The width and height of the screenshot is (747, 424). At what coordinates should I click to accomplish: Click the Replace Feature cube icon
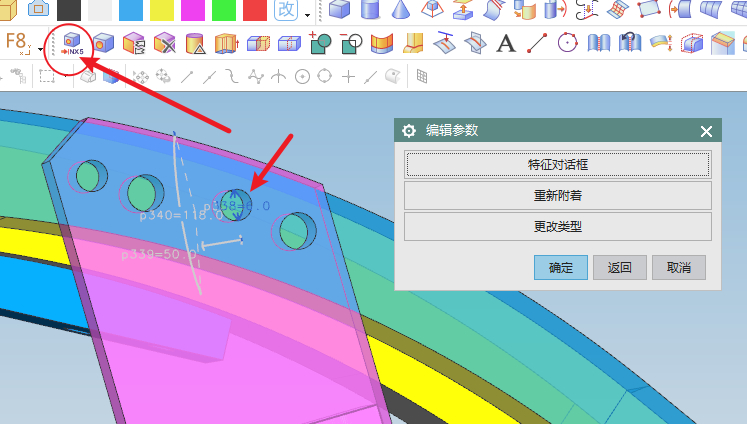point(134,43)
